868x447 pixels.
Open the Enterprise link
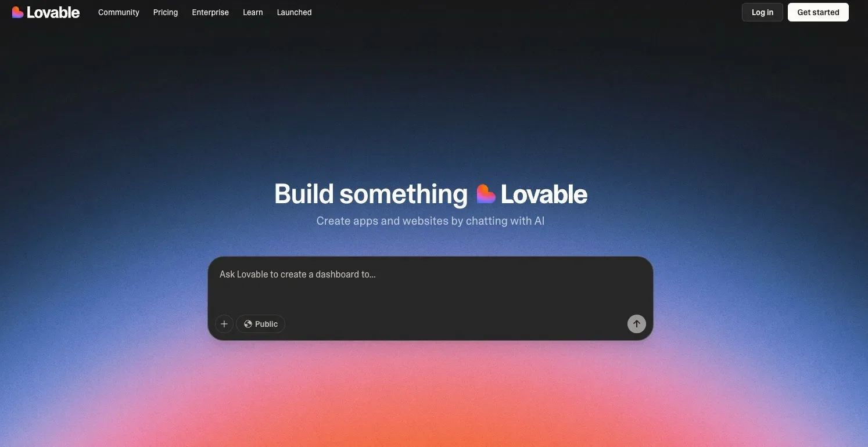(x=210, y=12)
